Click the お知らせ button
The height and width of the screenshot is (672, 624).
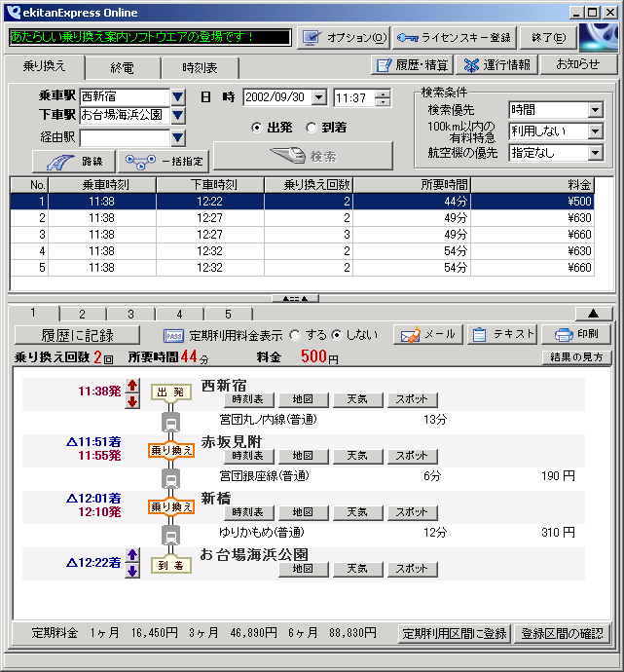[x=578, y=64]
